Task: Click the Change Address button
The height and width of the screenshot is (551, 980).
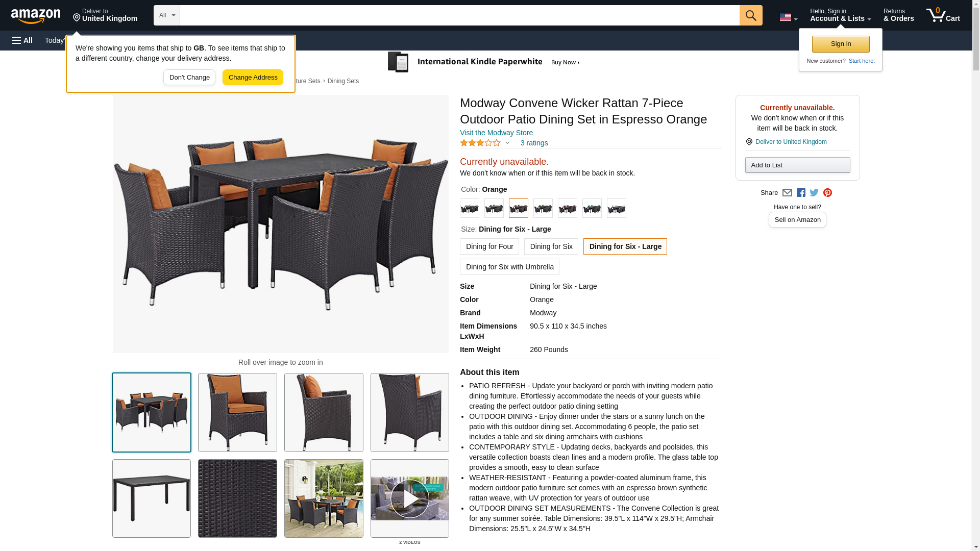Action: [253, 78]
